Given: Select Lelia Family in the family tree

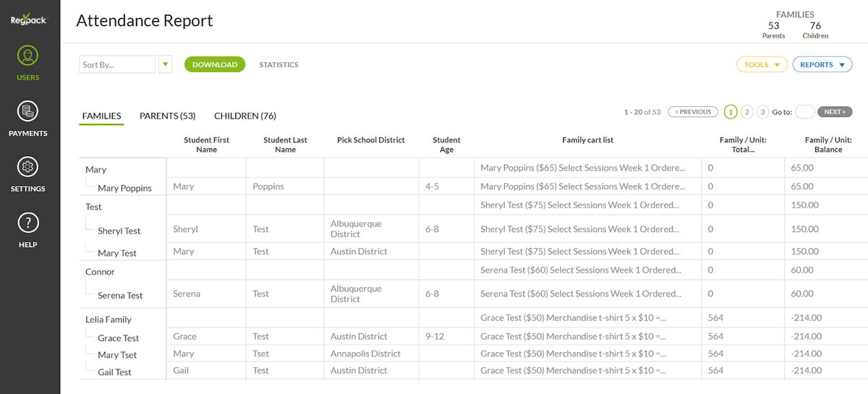Looking at the screenshot, I should coord(109,320).
